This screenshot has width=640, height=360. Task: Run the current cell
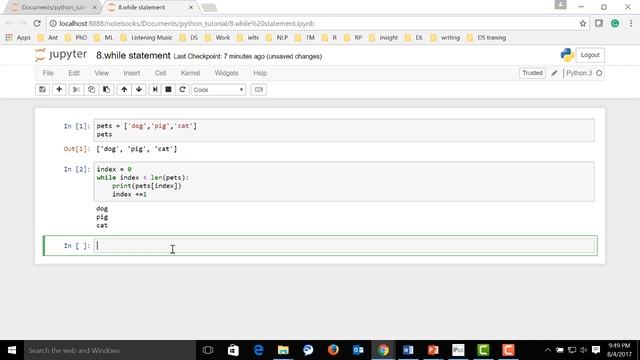pyautogui.click(x=155, y=89)
